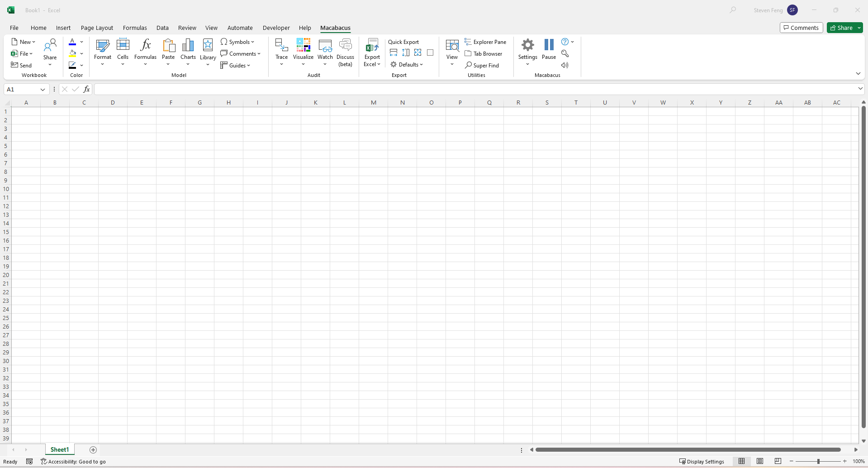Viewport: 868px width, 468px height.
Task: Click the Discuss (beta) icon
Action: click(x=345, y=49)
